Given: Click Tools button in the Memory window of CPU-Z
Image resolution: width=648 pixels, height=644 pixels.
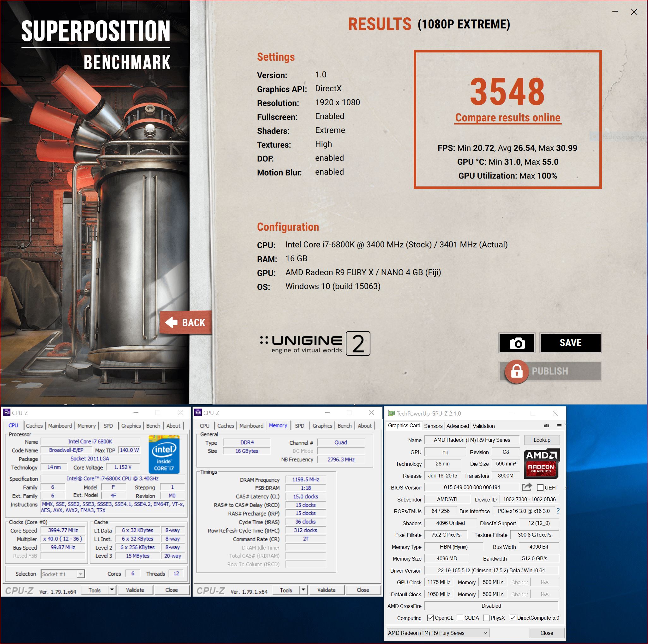Looking at the screenshot, I should pos(286,590).
